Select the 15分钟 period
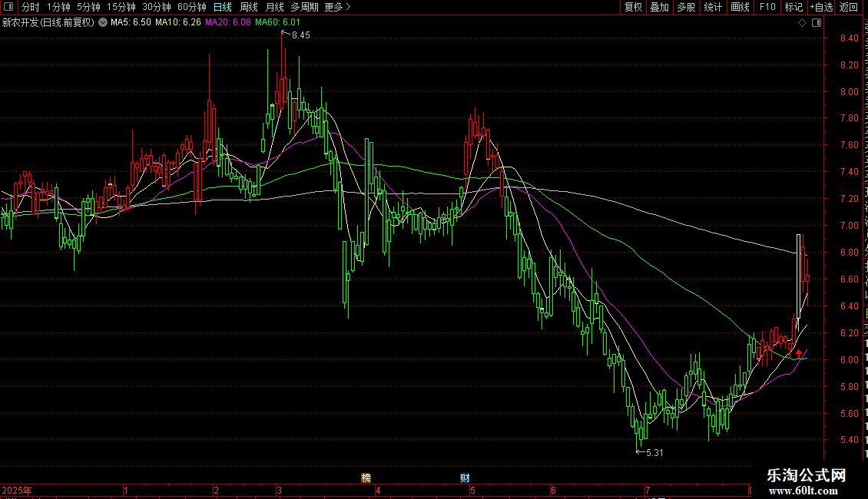The width and height of the screenshot is (868, 499). click(x=121, y=7)
